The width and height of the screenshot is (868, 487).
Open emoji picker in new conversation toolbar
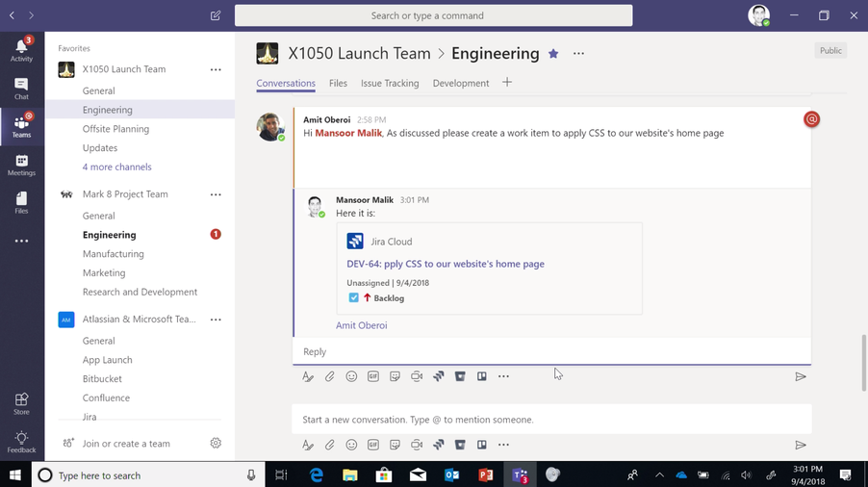pos(351,445)
